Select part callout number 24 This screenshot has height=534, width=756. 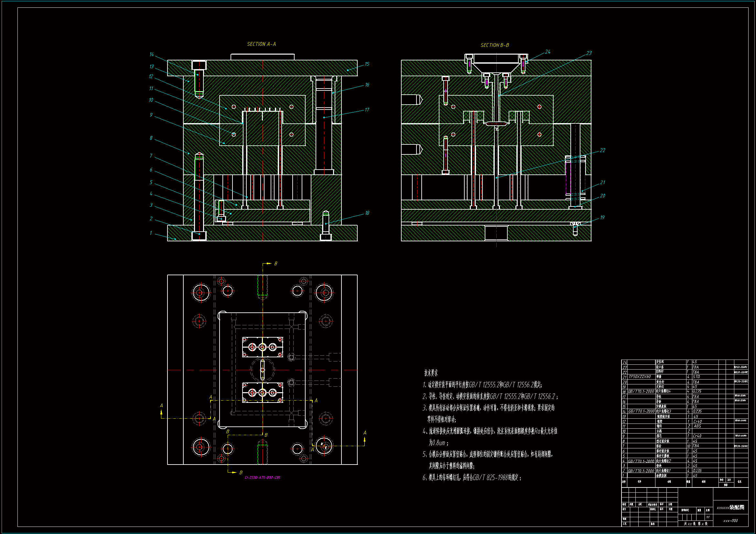pos(547,52)
